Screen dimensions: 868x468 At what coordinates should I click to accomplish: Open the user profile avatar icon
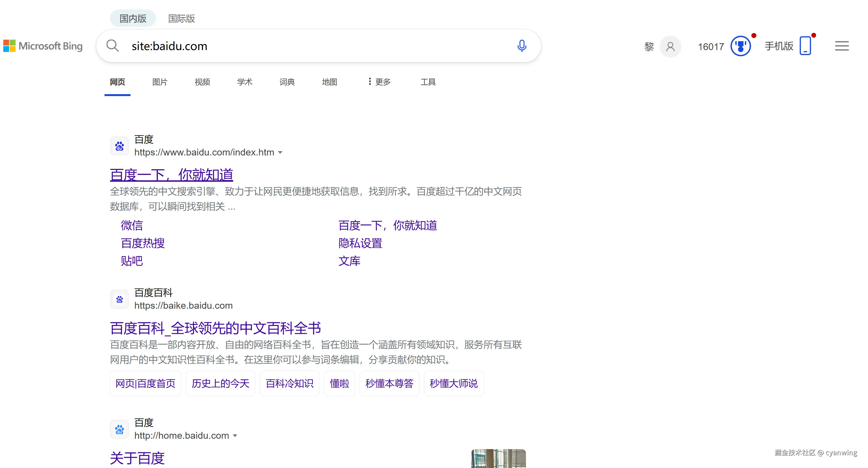670,47
